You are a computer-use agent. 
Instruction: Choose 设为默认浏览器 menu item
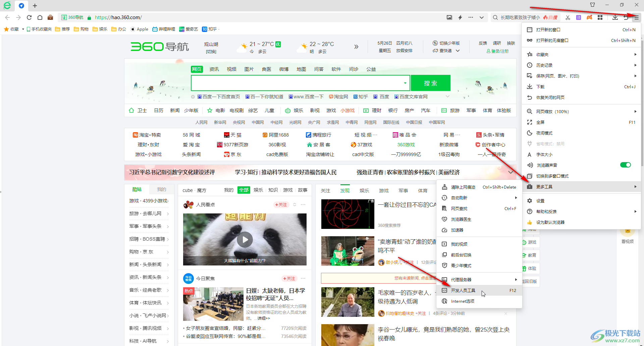(581, 222)
